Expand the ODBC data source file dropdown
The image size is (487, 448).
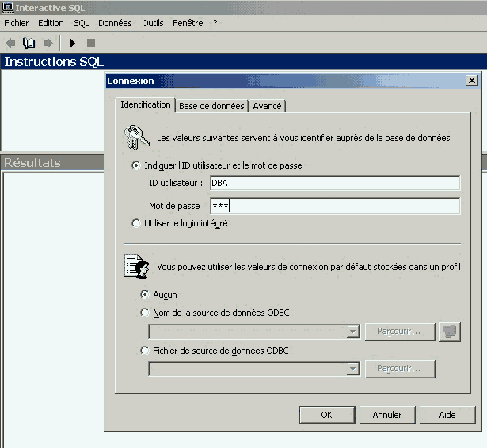pos(353,369)
